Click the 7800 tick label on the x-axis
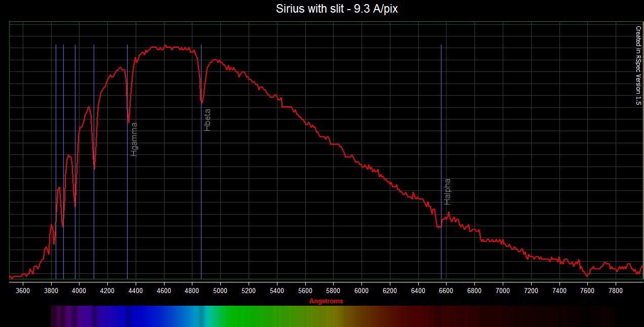This screenshot has width=644, height=327. click(x=616, y=291)
